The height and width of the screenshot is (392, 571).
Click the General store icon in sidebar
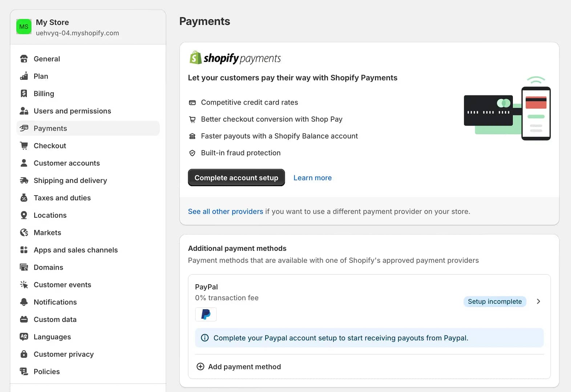(x=24, y=59)
